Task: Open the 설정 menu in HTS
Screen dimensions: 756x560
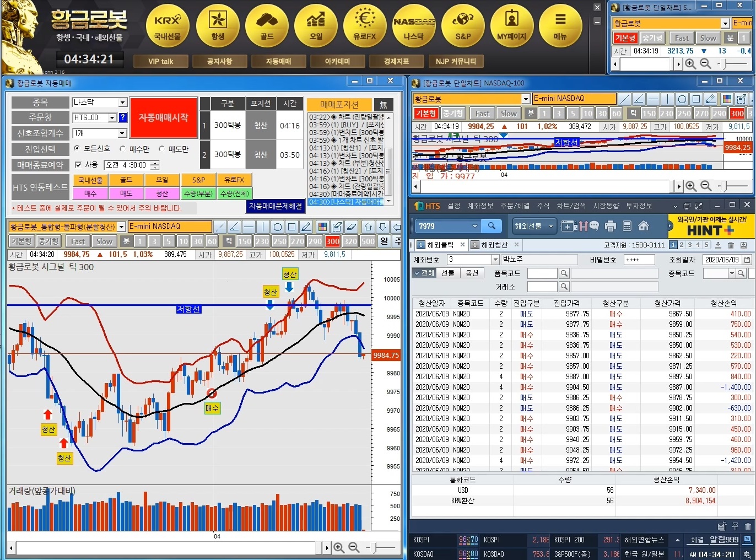Action: click(453, 206)
